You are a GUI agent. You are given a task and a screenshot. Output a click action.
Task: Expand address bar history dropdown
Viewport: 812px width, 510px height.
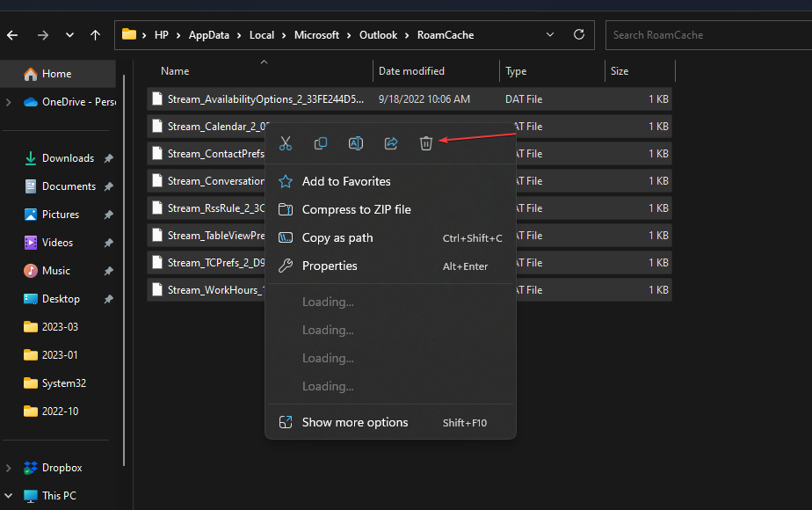point(550,35)
